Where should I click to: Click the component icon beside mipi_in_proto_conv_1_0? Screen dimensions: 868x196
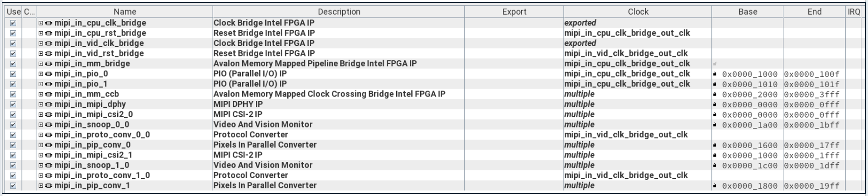click(x=49, y=176)
